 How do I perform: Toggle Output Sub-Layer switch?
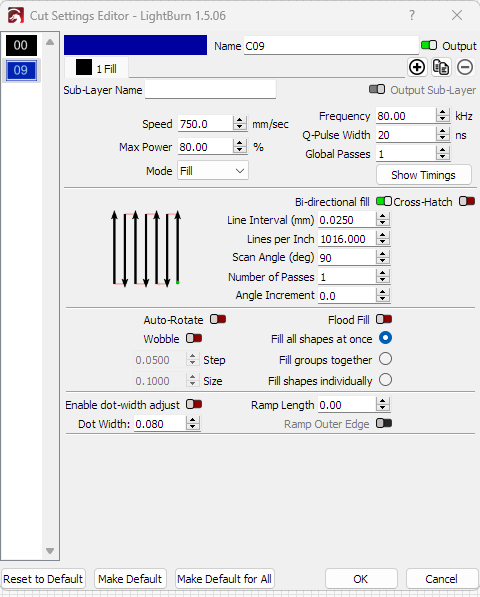tap(377, 89)
